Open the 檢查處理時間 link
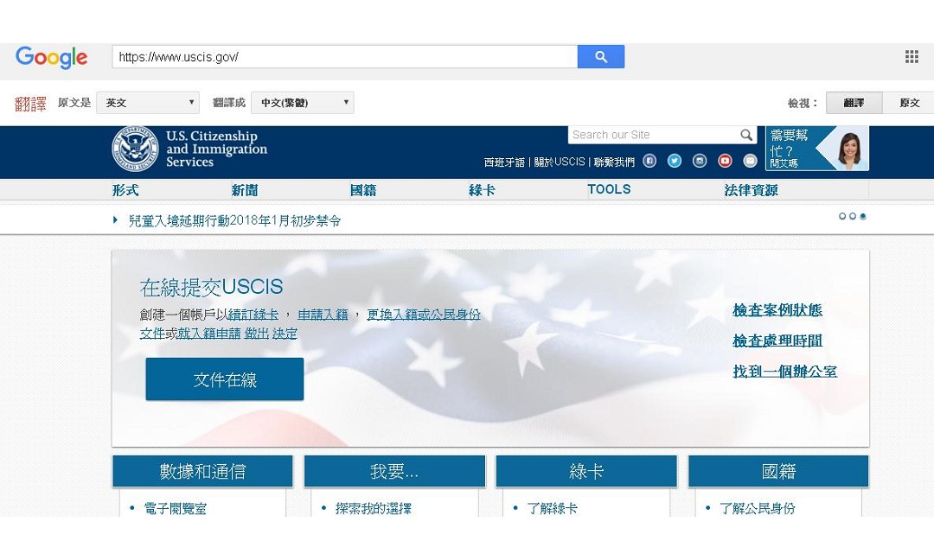This screenshot has height=560, width=934. point(777,340)
